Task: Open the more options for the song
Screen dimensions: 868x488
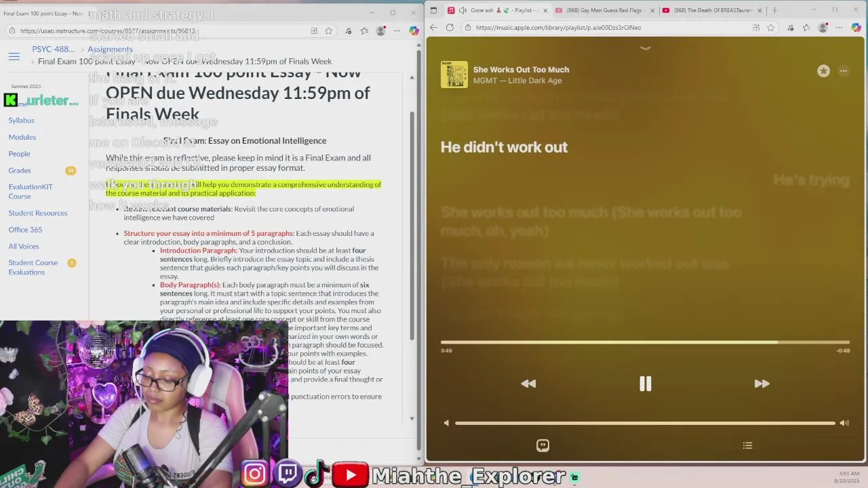Action: coord(844,70)
